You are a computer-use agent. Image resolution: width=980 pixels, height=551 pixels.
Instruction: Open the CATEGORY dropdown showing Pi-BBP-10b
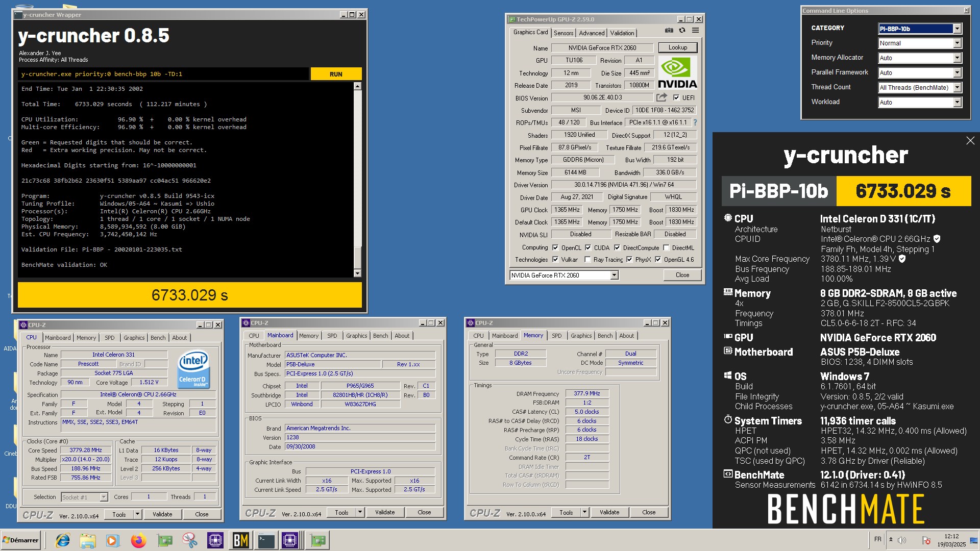(x=920, y=29)
